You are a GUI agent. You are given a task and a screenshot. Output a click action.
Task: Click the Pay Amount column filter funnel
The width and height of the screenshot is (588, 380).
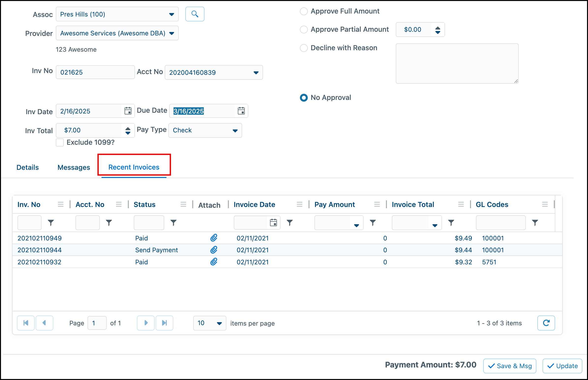(373, 222)
